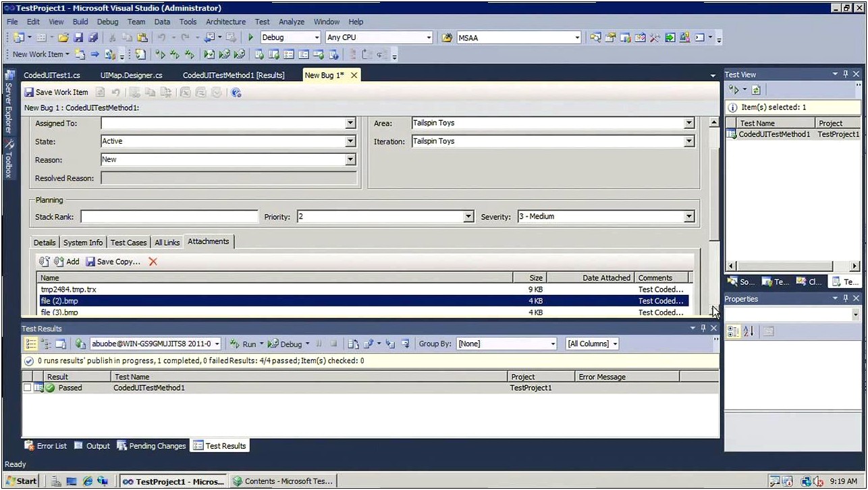Click the green arrow Start Page icon

coord(670,38)
